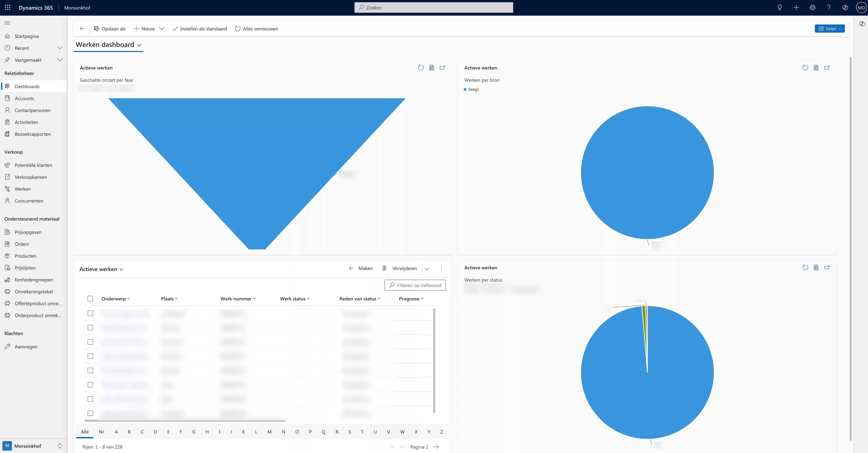Image resolution: width=868 pixels, height=453 pixels.
Task: Select the Alle filter tab
Action: (x=85, y=432)
